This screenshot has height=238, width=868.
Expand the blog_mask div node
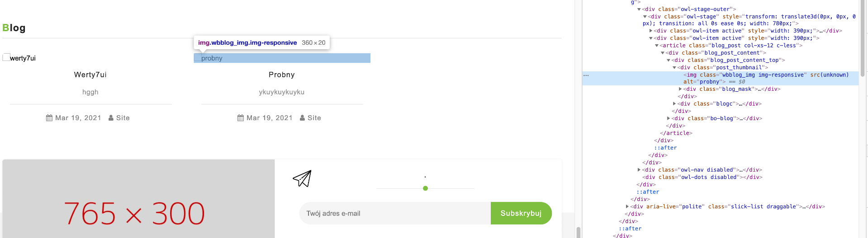point(680,89)
